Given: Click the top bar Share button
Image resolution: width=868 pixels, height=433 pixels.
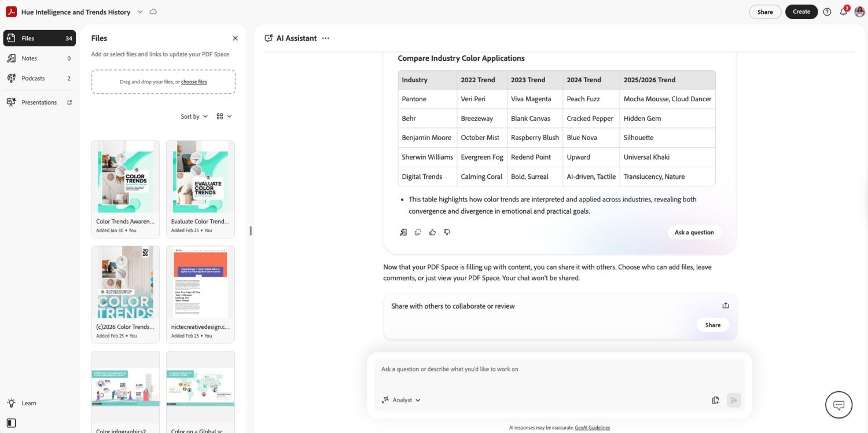Looking at the screenshot, I should (765, 12).
